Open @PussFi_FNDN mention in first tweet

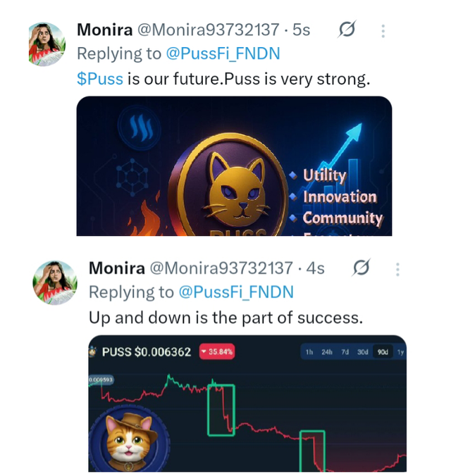[x=223, y=54]
